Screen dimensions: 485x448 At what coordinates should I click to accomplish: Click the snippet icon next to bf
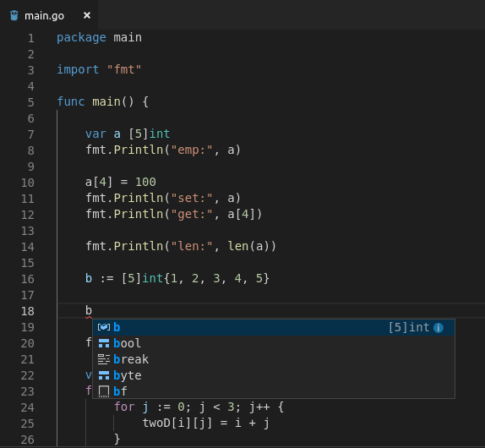[104, 391]
